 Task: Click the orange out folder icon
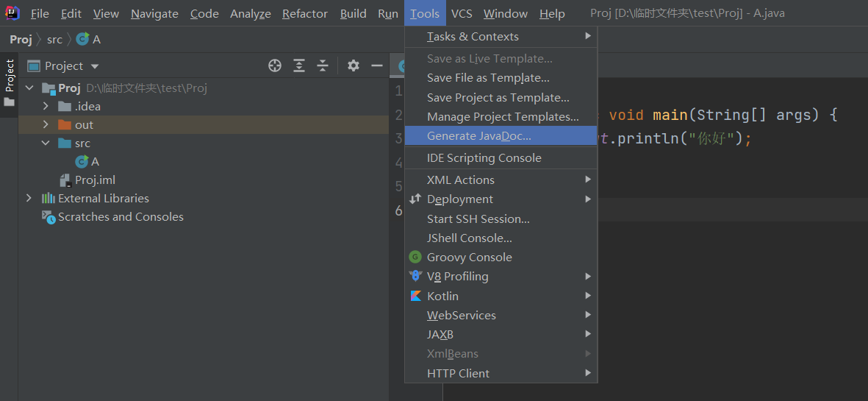[x=65, y=124]
